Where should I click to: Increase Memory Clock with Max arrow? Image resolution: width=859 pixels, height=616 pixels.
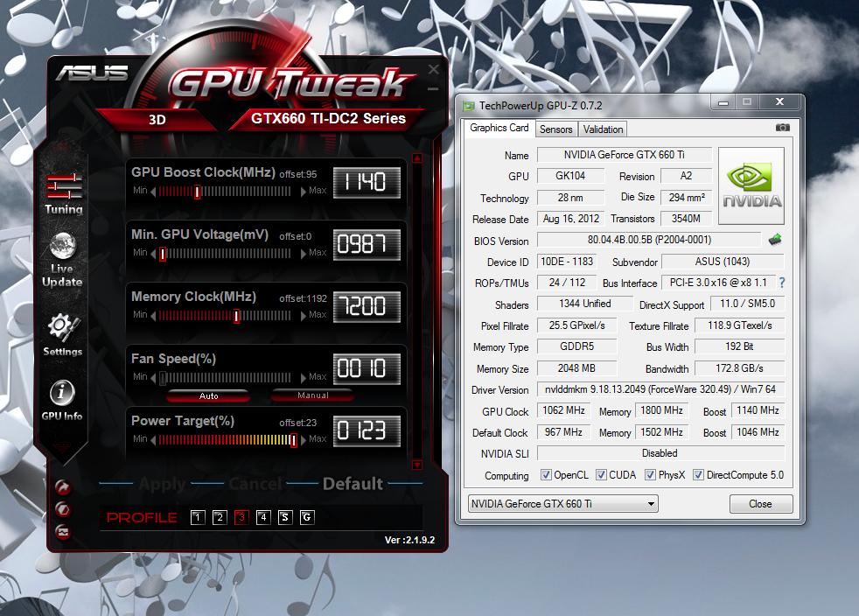303,316
